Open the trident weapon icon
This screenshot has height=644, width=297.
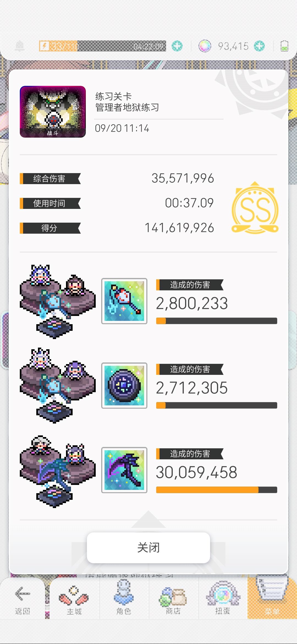[124, 301]
